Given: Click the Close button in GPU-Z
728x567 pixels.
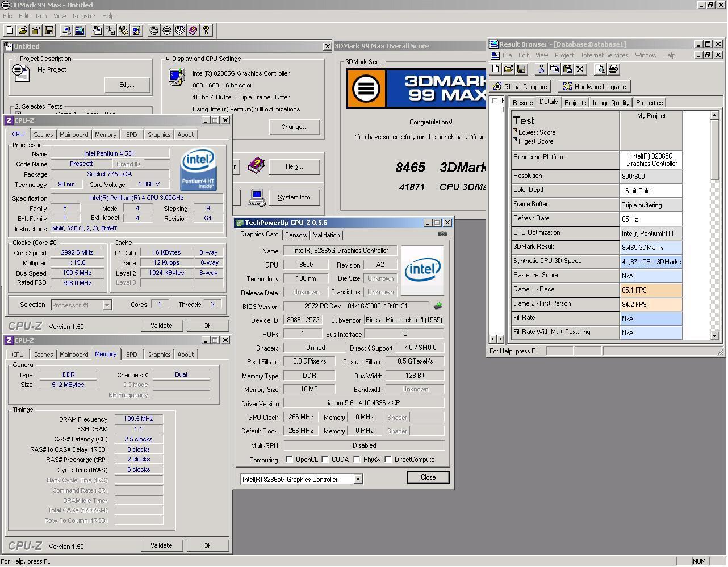Looking at the screenshot, I should coord(428,477).
